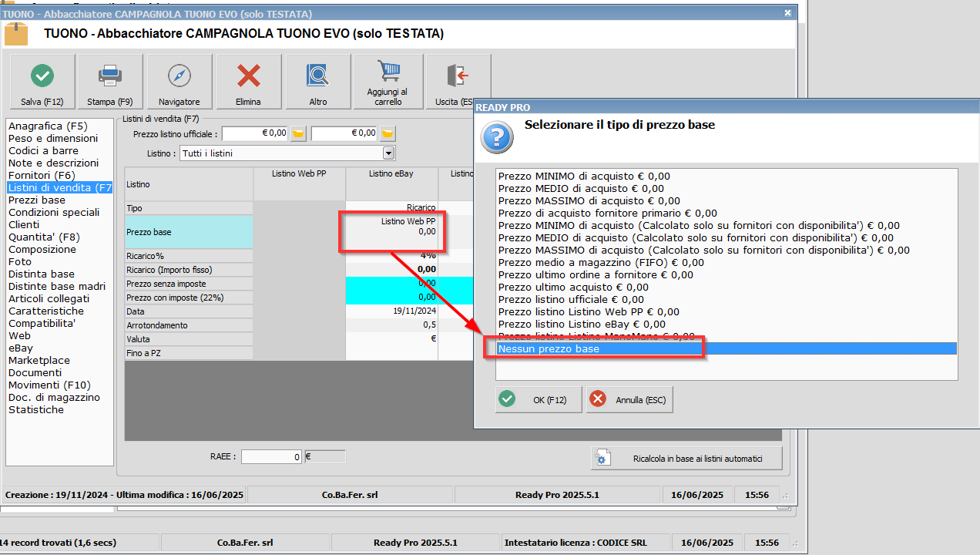Focus the first Prezzo listino ufficiale field
Image resolution: width=980 pixels, height=555 pixels.
point(255,133)
